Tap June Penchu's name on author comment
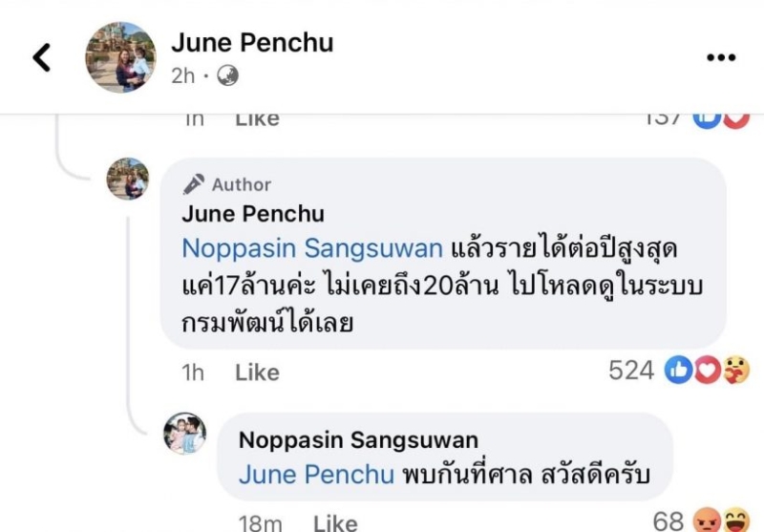 click(x=253, y=214)
